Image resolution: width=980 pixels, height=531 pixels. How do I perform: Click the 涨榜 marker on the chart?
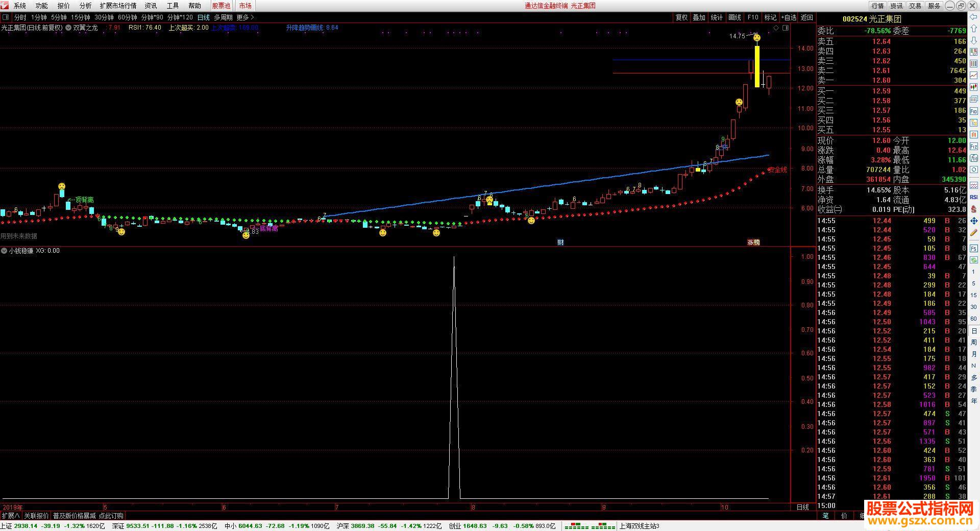[x=754, y=242]
